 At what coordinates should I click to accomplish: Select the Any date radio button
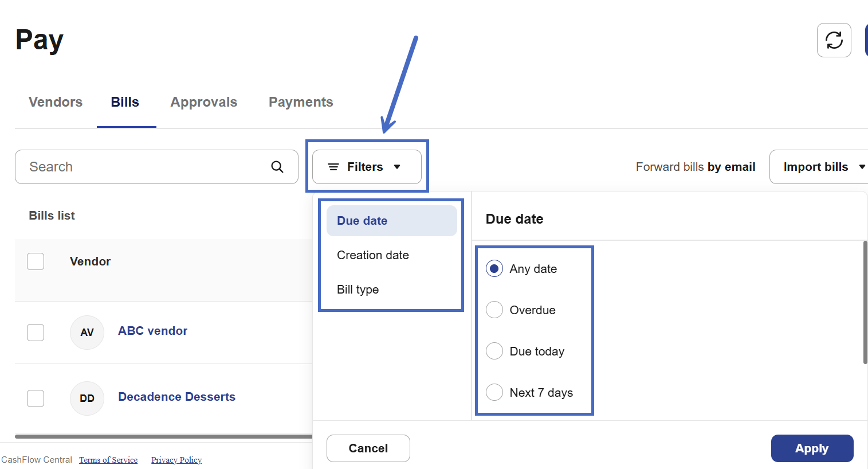pyautogui.click(x=494, y=269)
